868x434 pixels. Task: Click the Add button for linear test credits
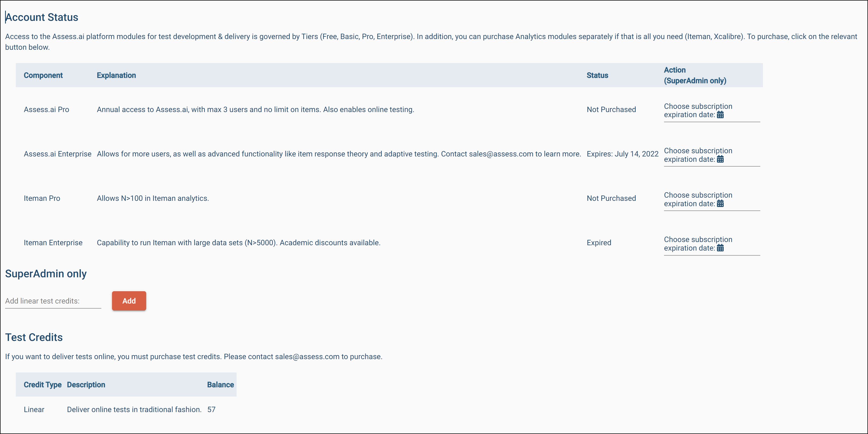click(129, 301)
